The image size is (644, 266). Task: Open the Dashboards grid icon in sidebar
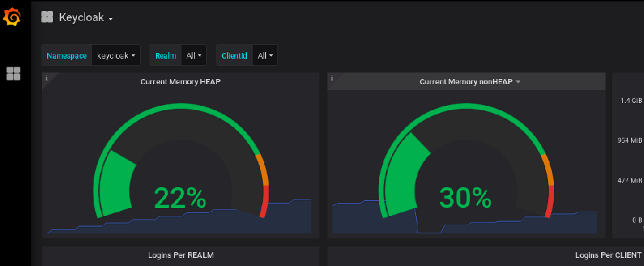13,74
